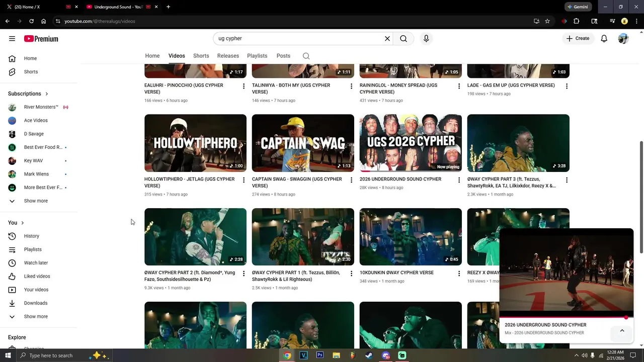
Task: Open CAPTAIN SWAG video thumbnail
Action: click(x=303, y=143)
